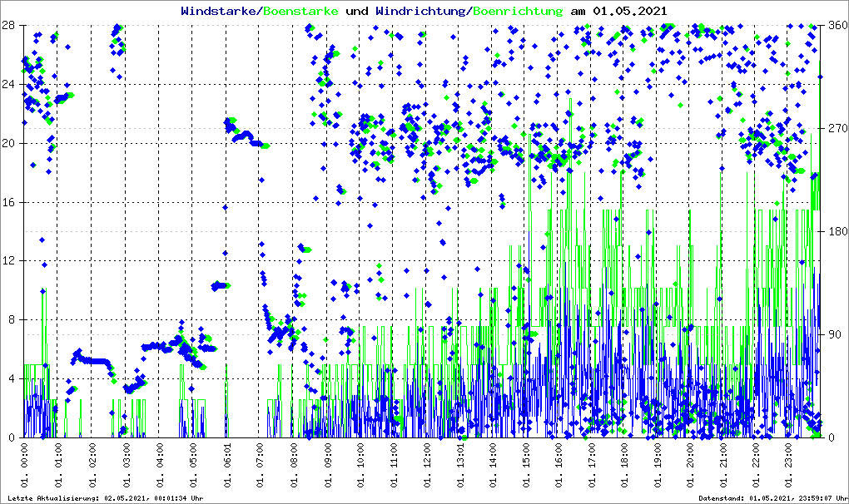Select the 10:00 time axis label
Screen dimensions: 849x504
pyautogui.click(x=360, y=461)
